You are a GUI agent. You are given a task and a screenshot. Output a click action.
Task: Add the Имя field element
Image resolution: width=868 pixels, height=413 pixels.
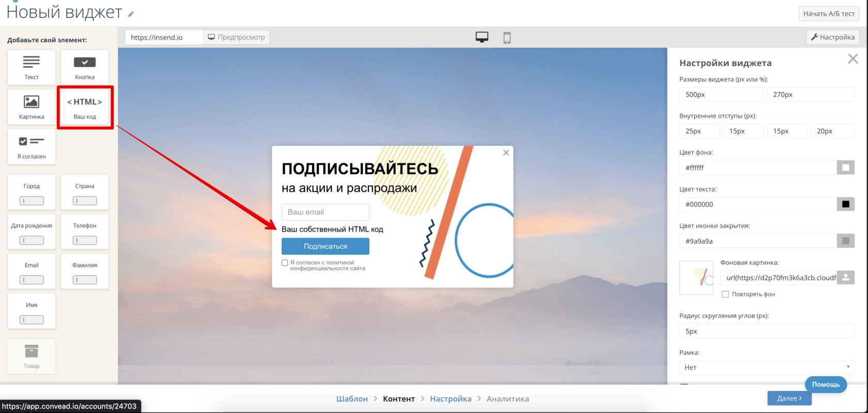32,311
